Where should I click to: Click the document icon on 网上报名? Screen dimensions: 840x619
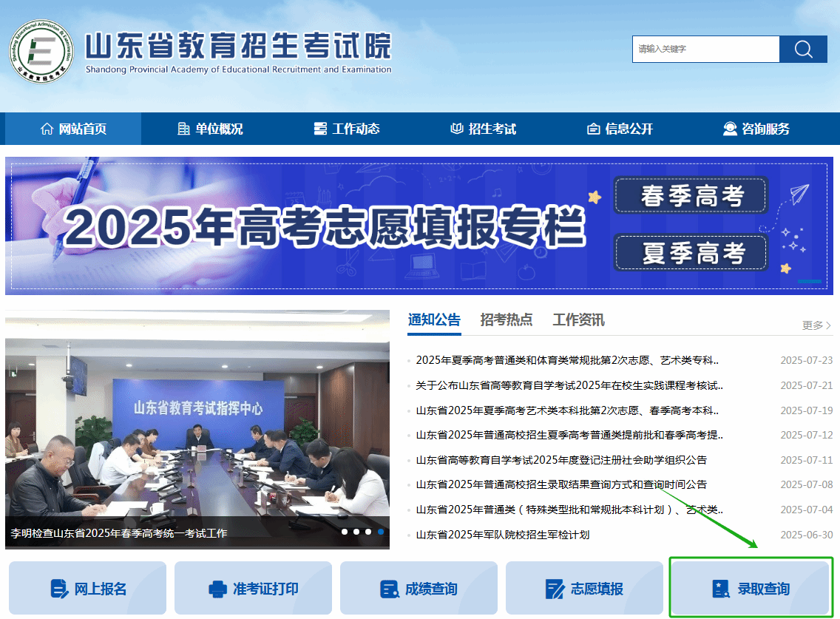[59, 589]
